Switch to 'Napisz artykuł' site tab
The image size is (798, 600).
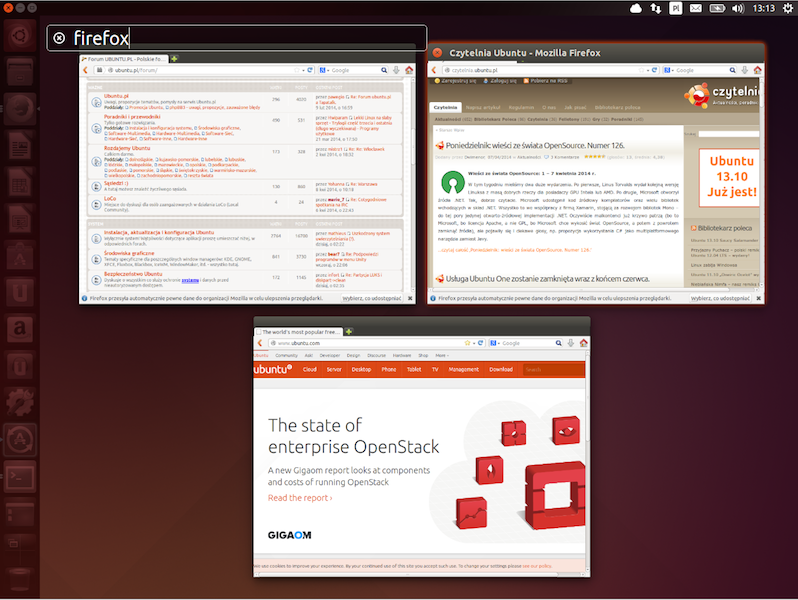pos(483,107)
